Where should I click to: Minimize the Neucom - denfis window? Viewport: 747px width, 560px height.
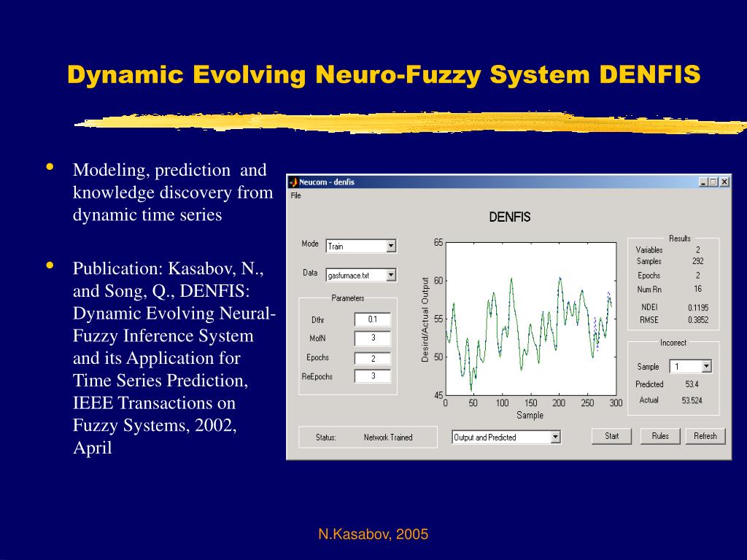pos(704,182)
